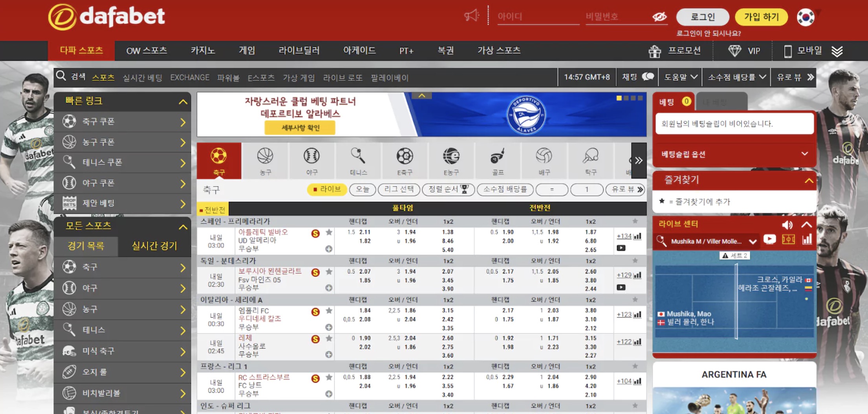868x414 pixels.
Task: Show live center statistics chart icon
Action: 807,239
